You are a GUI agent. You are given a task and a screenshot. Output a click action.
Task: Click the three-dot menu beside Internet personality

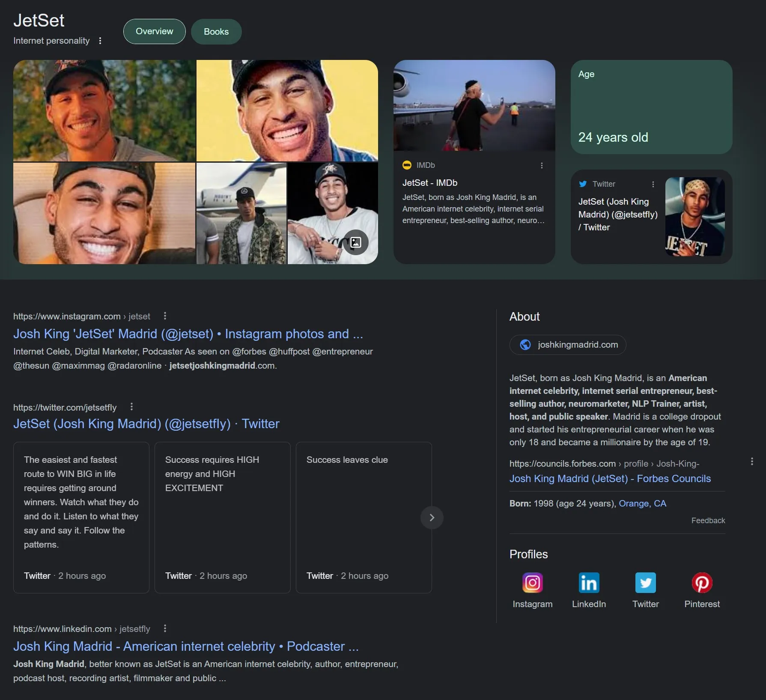tap(100, 41)
